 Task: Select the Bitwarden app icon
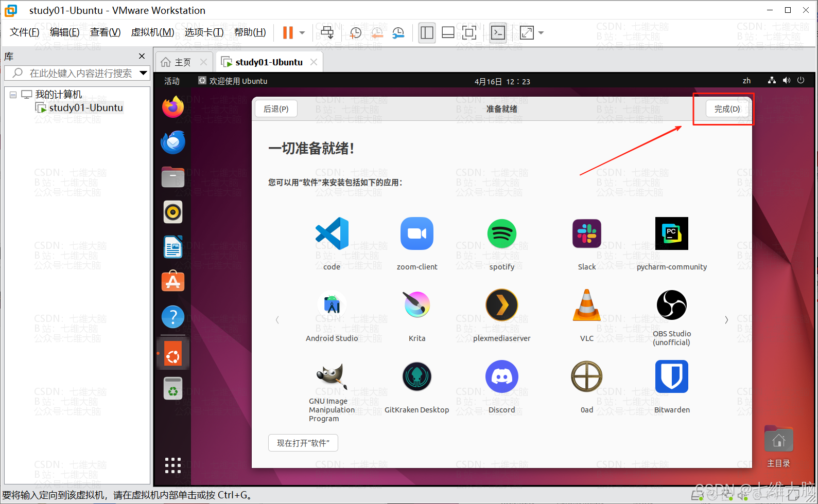pos(672,377)
